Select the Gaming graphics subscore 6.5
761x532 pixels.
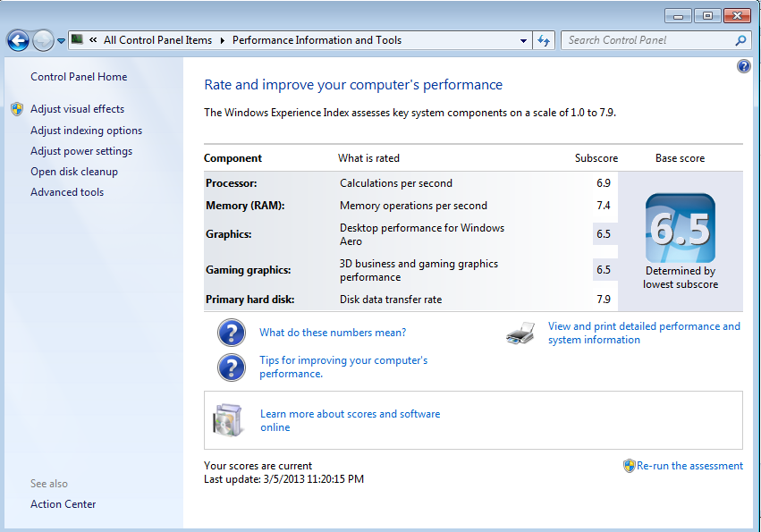point(604,270)
